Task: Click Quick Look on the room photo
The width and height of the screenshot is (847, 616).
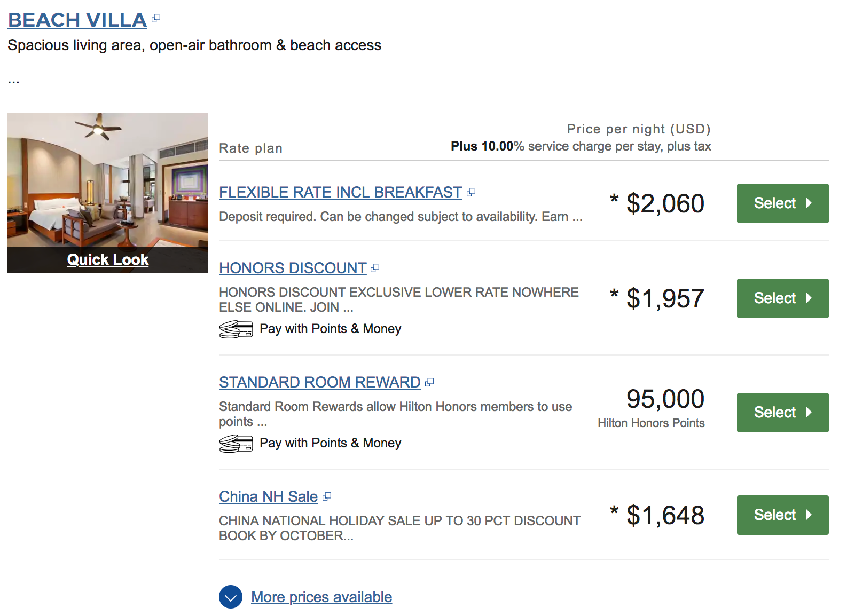Action: [108, 259]
